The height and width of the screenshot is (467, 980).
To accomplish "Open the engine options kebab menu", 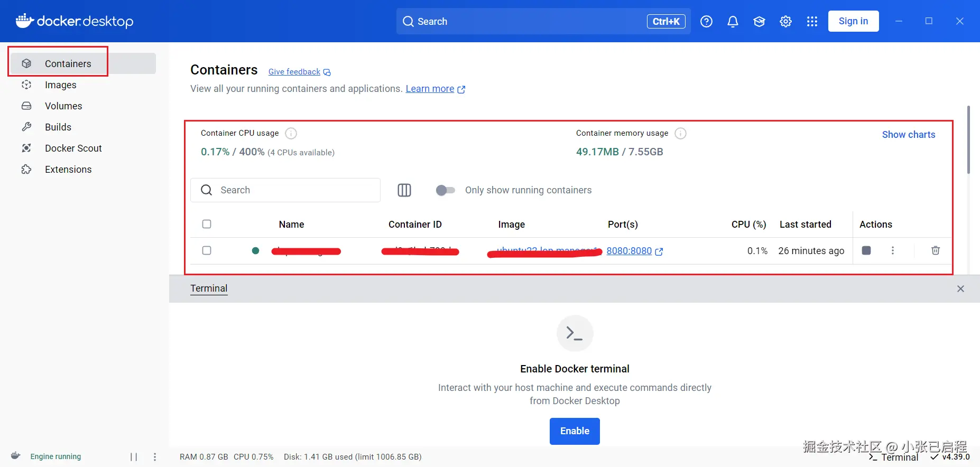I will pyautogui.click(x=155, y=457).
